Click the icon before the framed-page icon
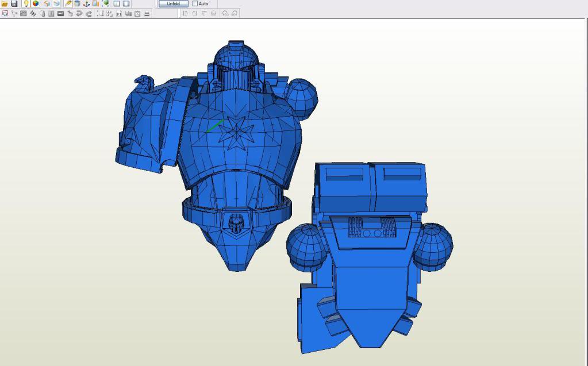Viewport: 588px width, 366px height. tap(128, 13)
